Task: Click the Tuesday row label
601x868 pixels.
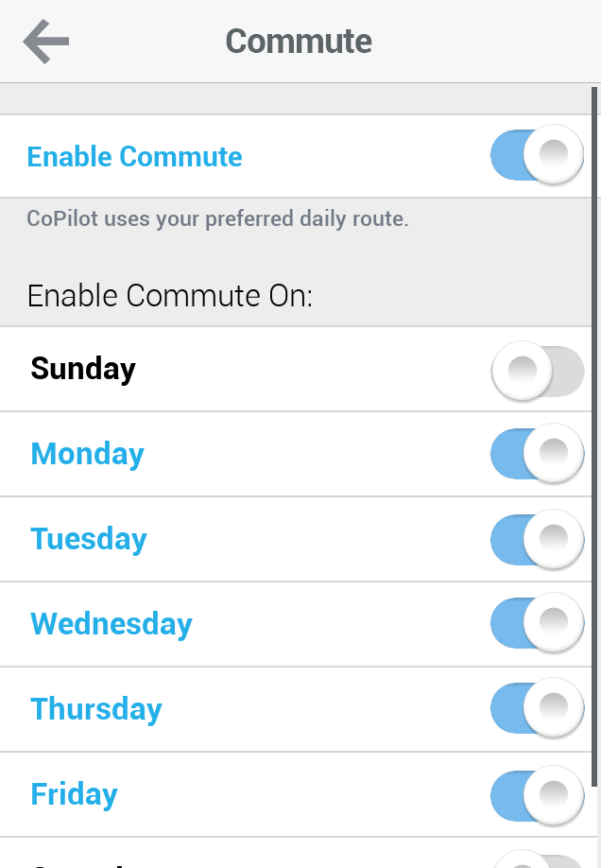Action: [x=89, y=539]
